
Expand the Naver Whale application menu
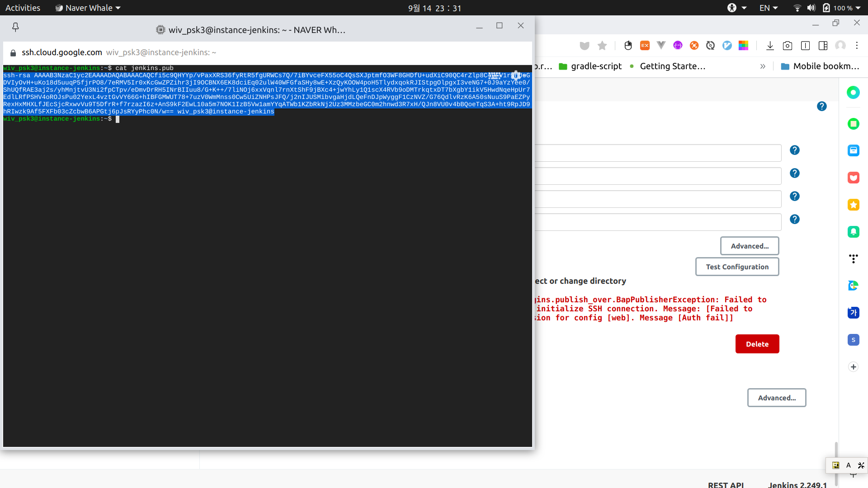[x=88, y=8]
